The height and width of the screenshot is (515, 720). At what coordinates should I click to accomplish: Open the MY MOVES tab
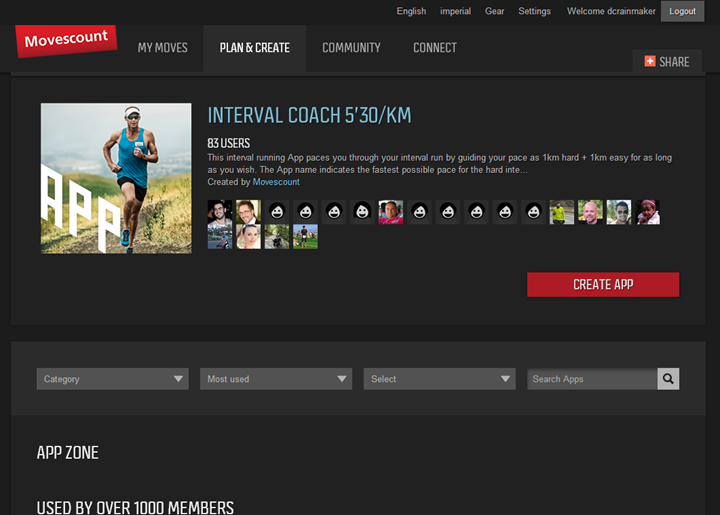point(163,48)
